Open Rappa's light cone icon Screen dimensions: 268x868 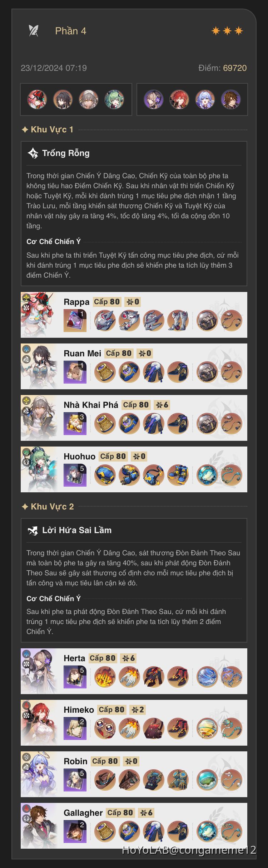75,321
